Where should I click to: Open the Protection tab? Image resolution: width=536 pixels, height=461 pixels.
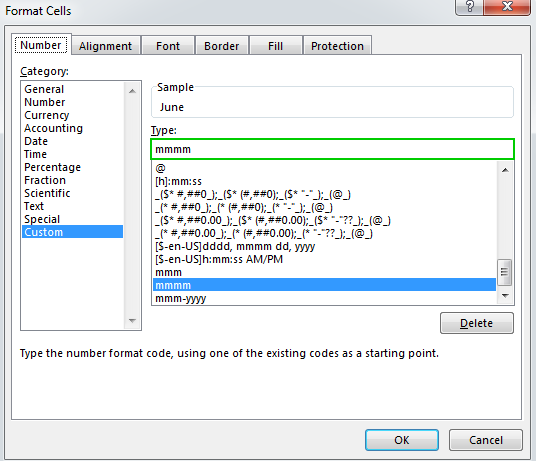337,46
